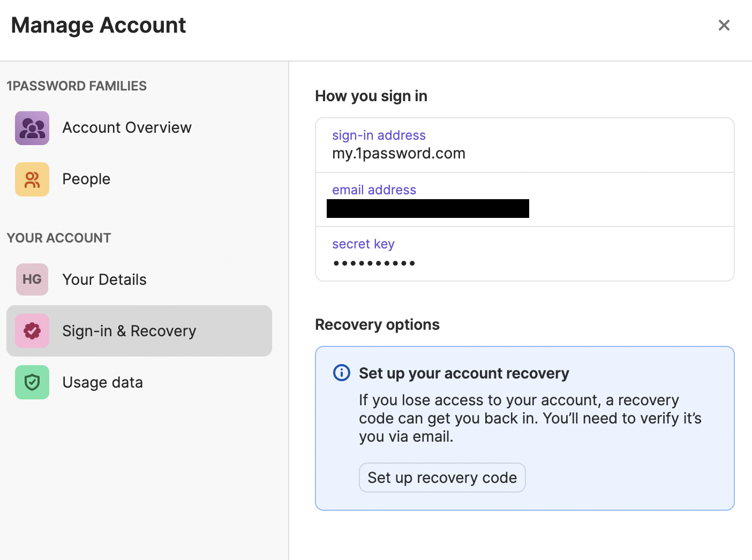Click the How you sign in heading
This screenshot has height=560, width=752.
click(x=371, y=96)
